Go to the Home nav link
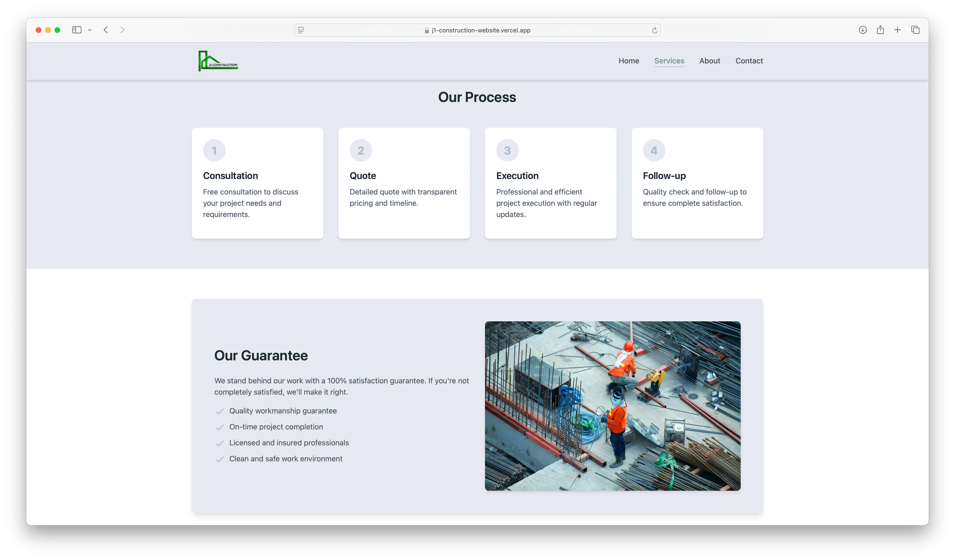 [629, 61]
